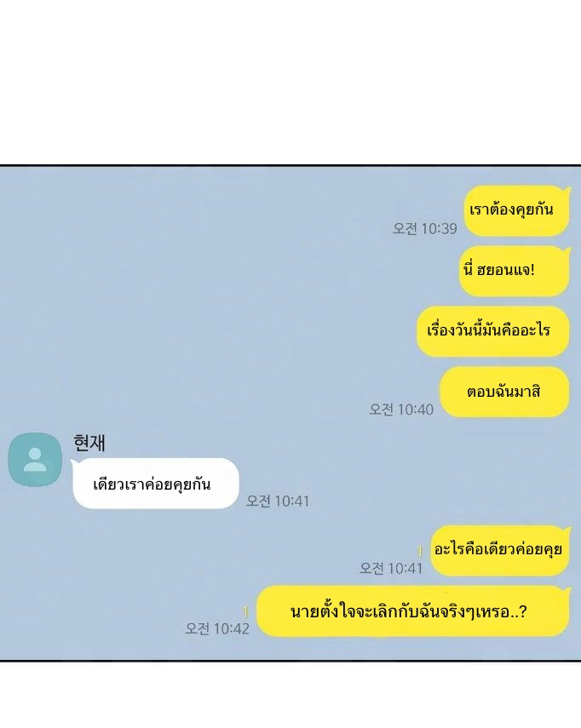Viewport: 581px width, 728px height.
Task: Click the 현재 profile avatar icon
Action: 35,460
